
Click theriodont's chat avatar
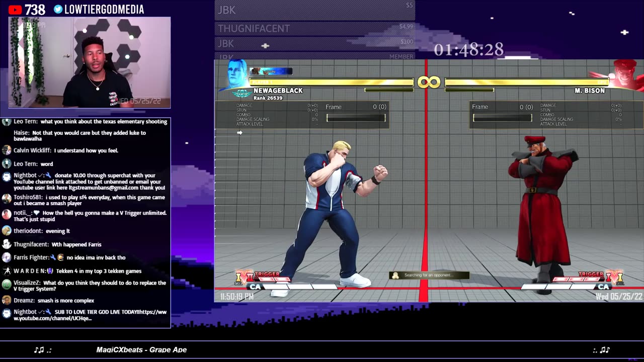coord(7,231)
